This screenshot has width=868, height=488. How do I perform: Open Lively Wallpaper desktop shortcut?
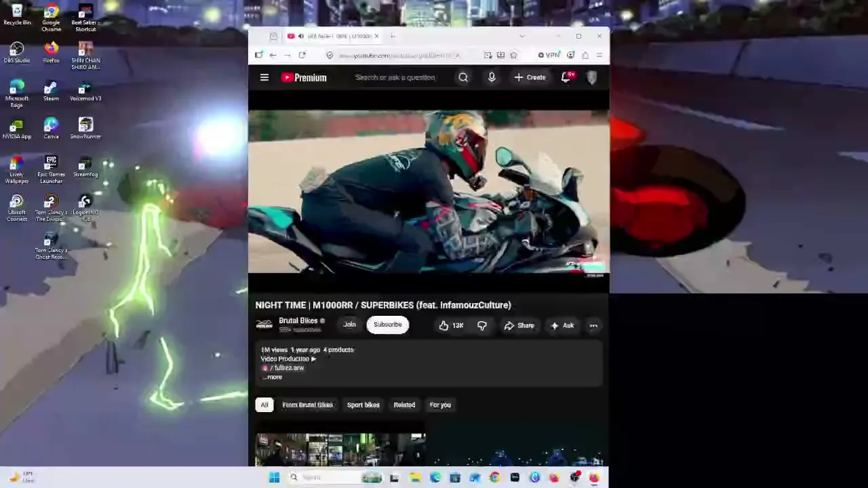(17, 170)
